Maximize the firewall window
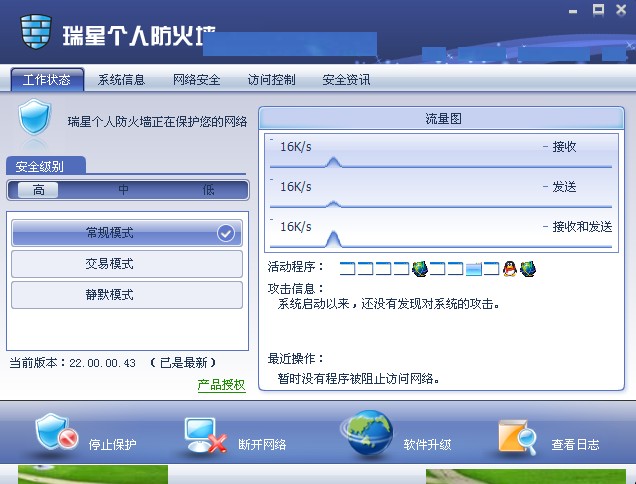The width and height of the screenshot is (636, 484). [598, 10]
